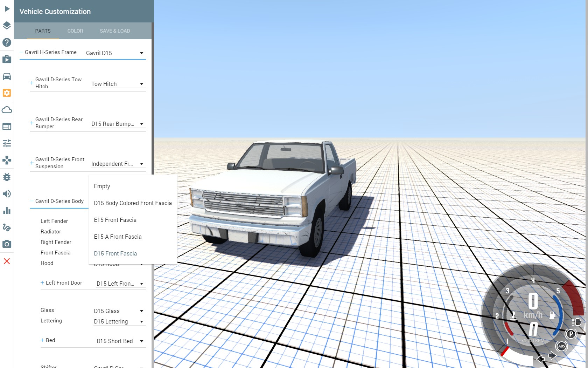Expand the Left Front Door item

42,283
